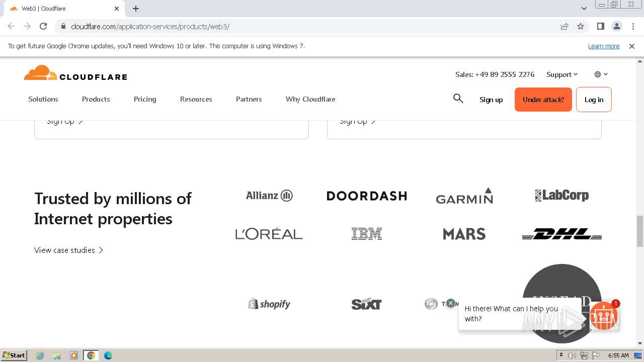Click the IBM logo
The width and height of the screenshot is (644, 362).
point(367,234)
